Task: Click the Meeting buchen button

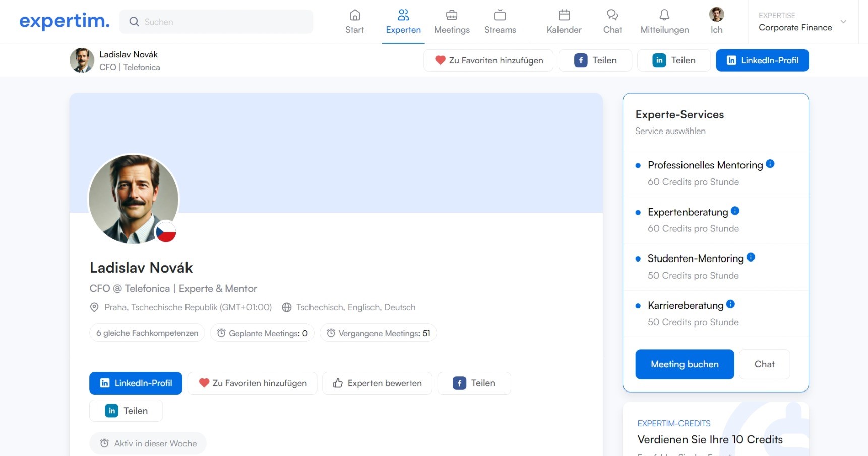Action: click(685, 364)
